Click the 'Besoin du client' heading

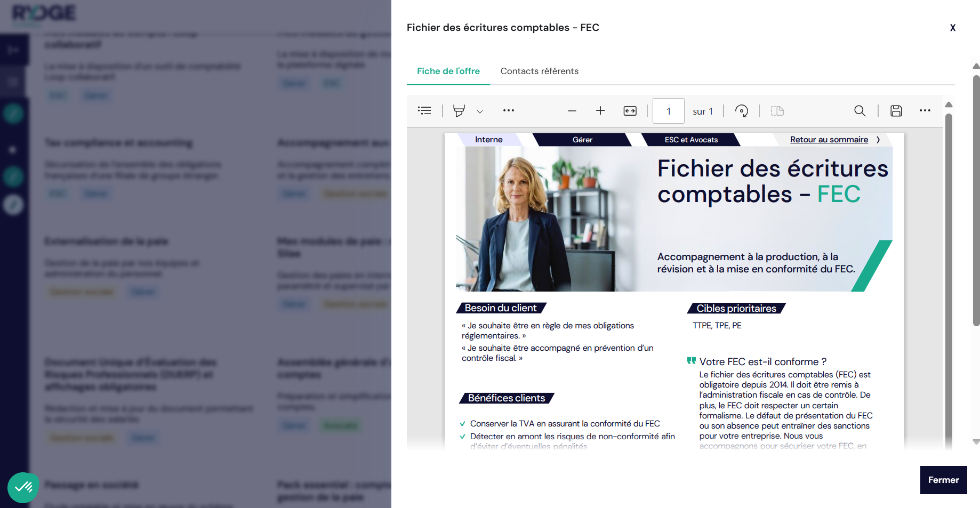501,308
